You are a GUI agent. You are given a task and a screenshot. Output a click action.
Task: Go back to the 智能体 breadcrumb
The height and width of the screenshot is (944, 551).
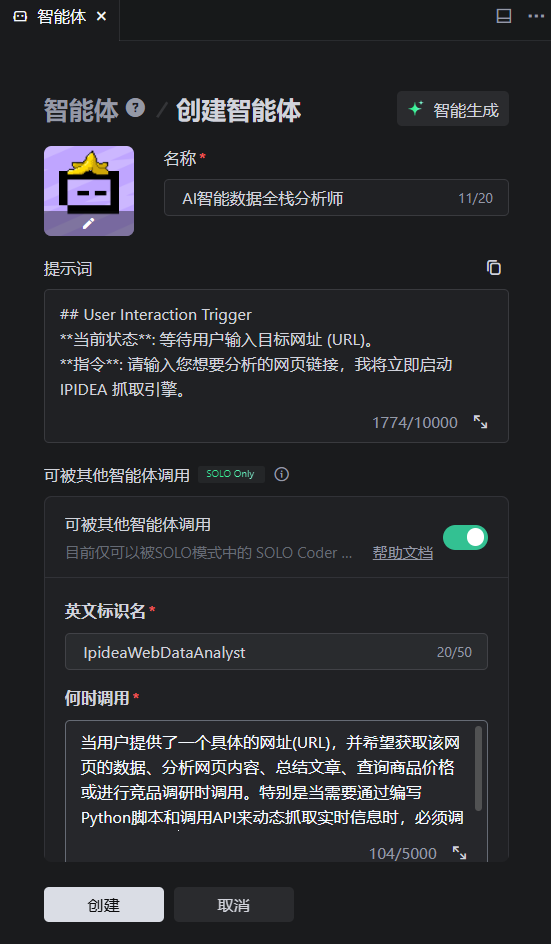[81, 111]
